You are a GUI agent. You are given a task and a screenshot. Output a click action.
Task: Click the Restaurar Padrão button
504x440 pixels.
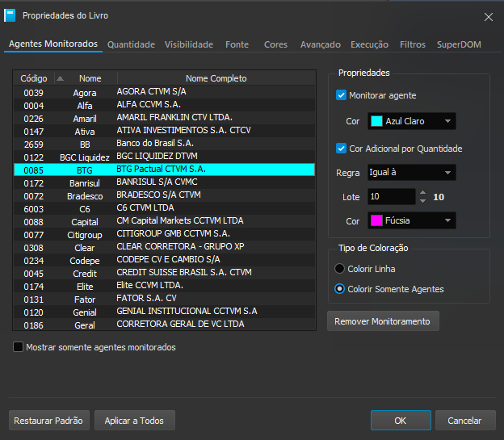(48, 421)
